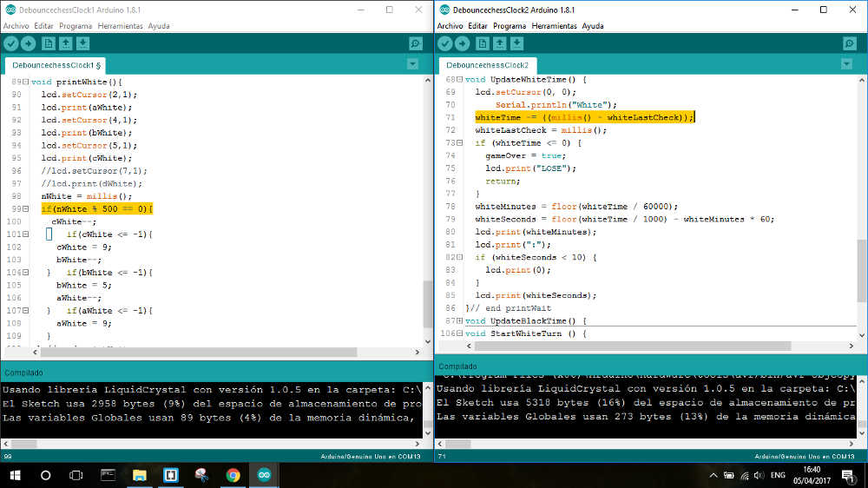This screenshot has height=488, width=868.
Task: Click highlighted line 'if(nWhite % 500 == 0){'
Action: (97, 208)
